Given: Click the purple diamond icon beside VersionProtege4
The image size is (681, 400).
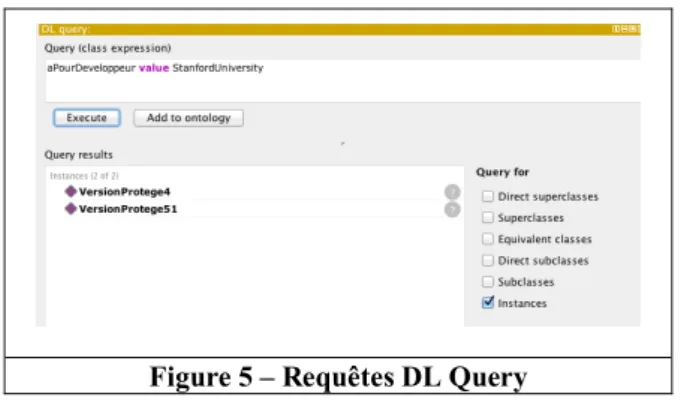Looking at the screenshot, I should pos(70,191).
